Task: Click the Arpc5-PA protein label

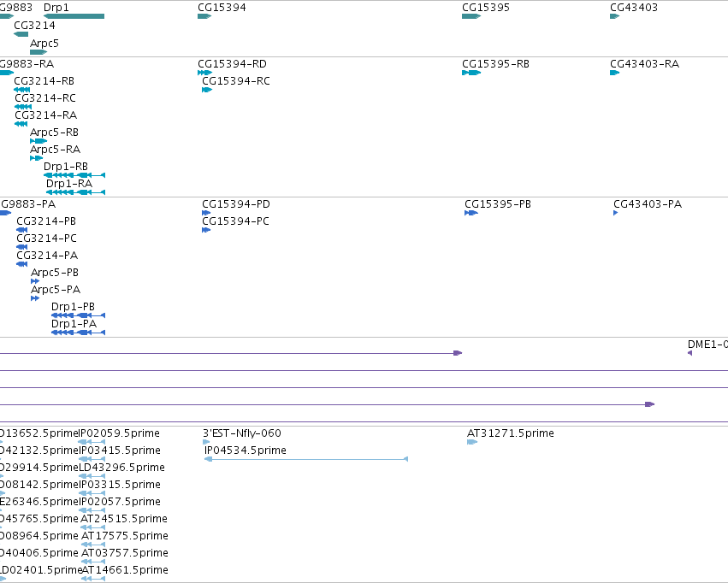Action: (x=56, y=290)
